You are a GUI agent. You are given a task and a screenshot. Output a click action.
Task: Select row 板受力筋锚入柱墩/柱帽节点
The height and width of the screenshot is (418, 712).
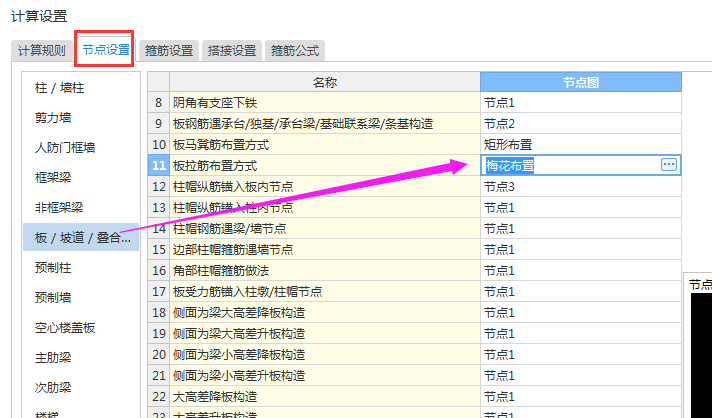[325, 291]
